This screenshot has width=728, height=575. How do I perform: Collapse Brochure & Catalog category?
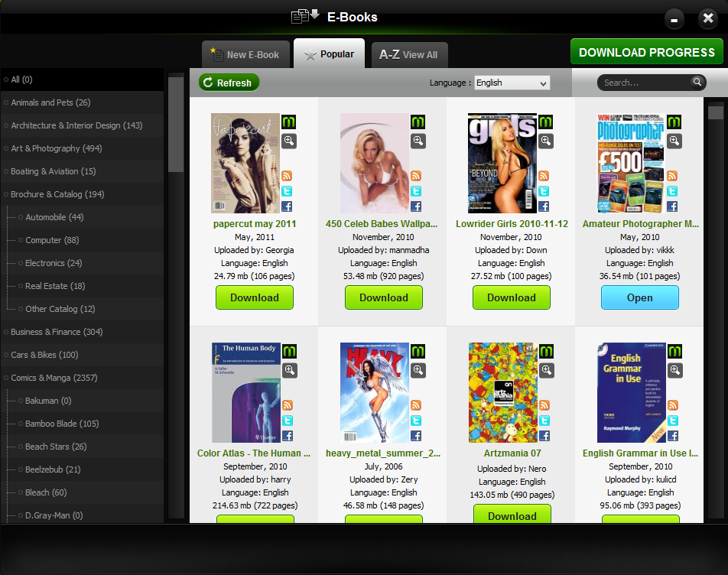tap(82, 194)
